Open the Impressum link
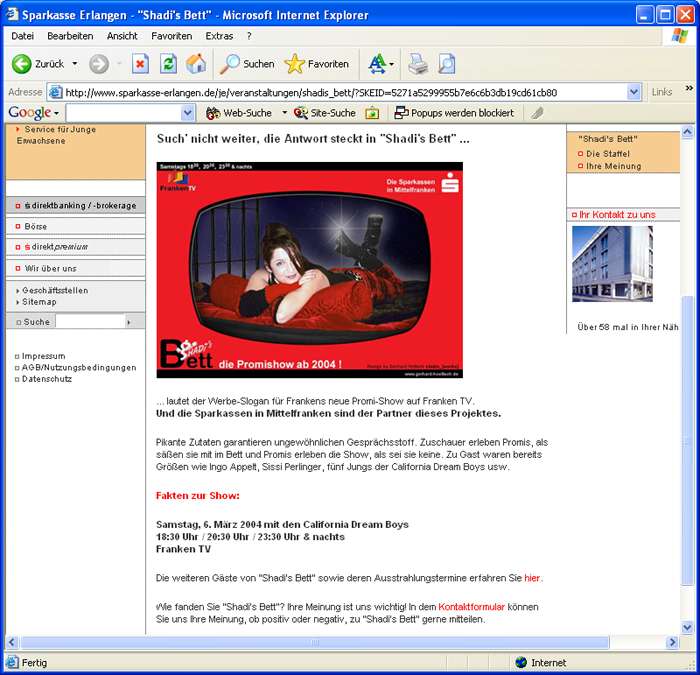Image resolution: width=700 pixels, height=675 pixels. click(43, 356)
